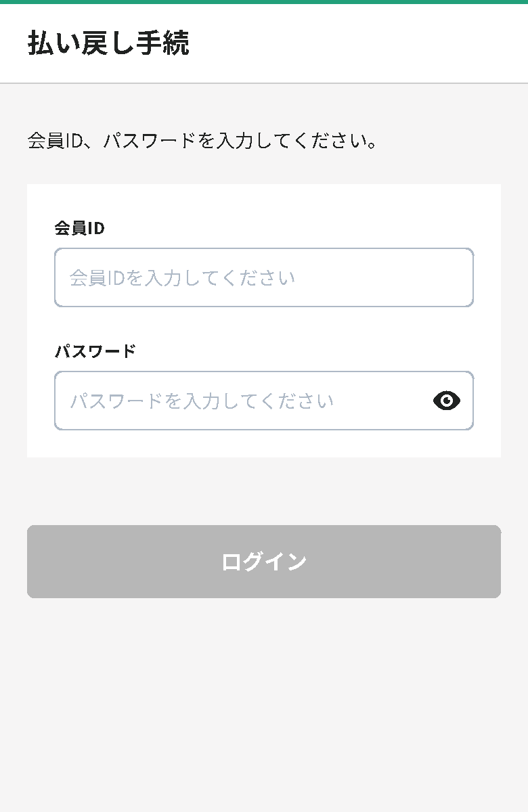The image size is (528, 812).
Task: Click the instruction text 会員ID、パスワードを入力してください。
Action: (202, 141)
